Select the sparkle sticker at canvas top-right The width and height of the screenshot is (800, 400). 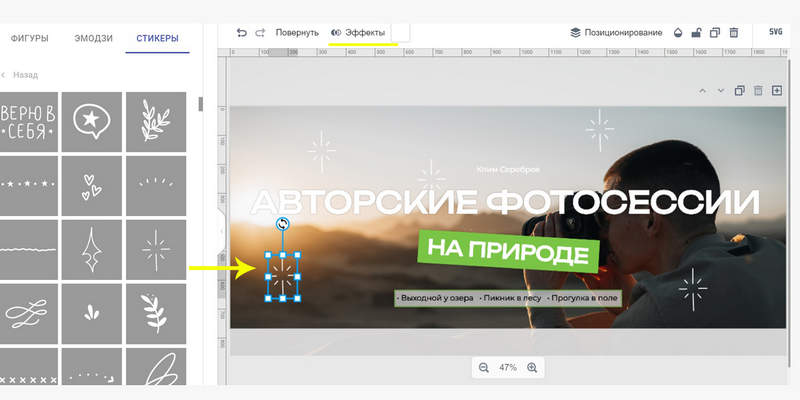(599, 130)
